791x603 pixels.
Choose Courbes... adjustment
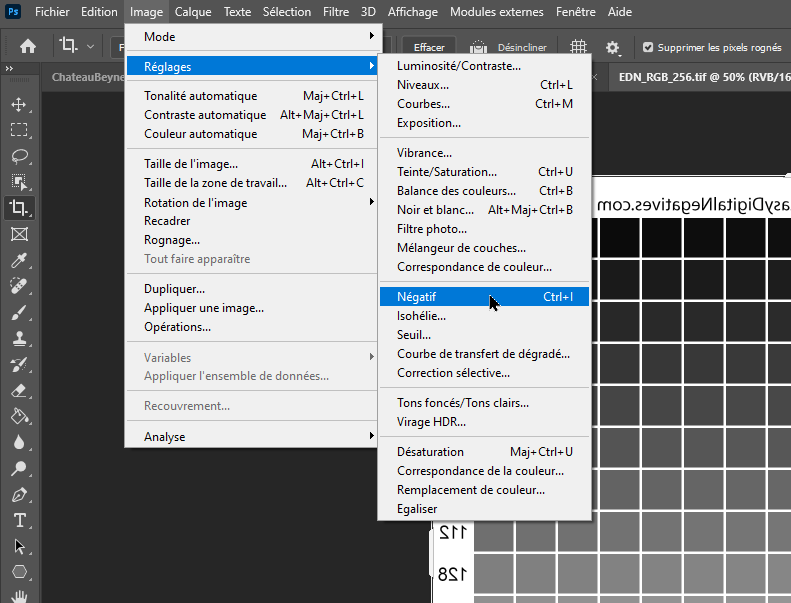pyautogui.click(x=484, y=104)
